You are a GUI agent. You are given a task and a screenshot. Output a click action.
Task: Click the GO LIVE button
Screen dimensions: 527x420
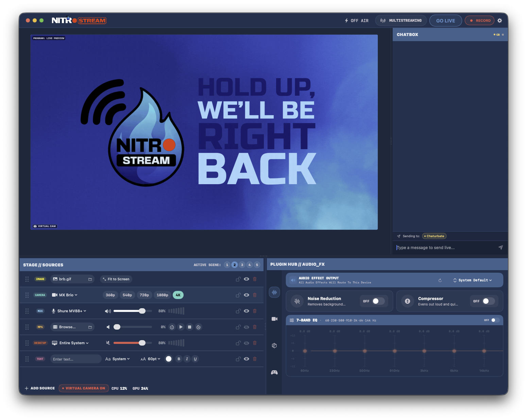(x=446, y=20)
